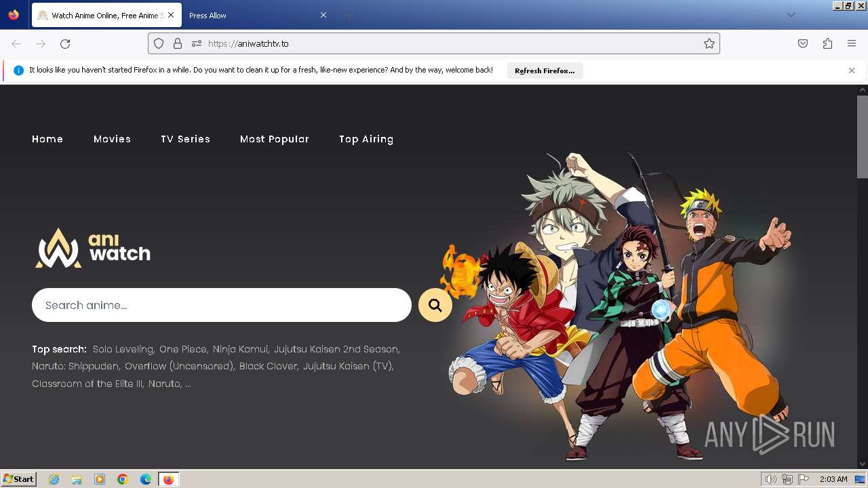
Task: Click the search magnifier button
Action: [x=435, y=305]
